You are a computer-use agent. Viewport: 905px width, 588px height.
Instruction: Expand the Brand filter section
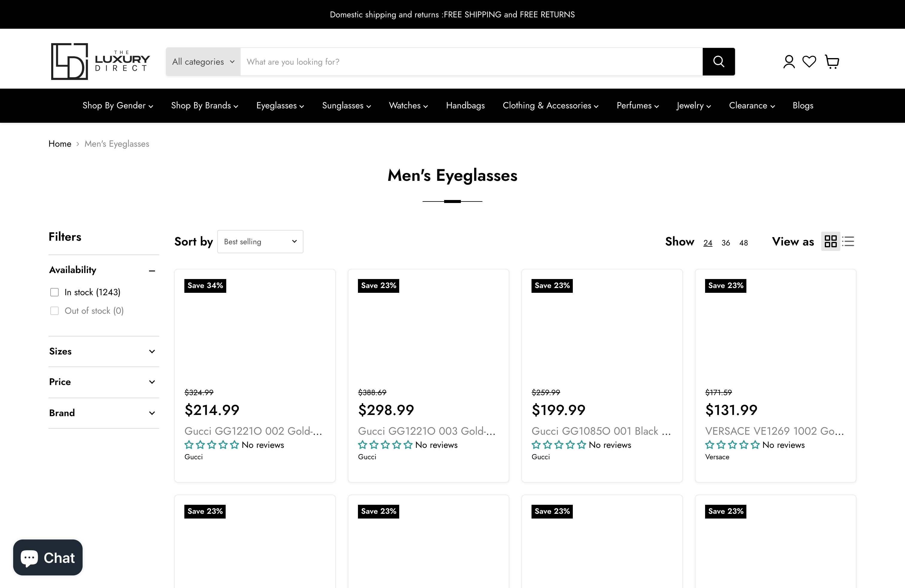coord(152,413)
